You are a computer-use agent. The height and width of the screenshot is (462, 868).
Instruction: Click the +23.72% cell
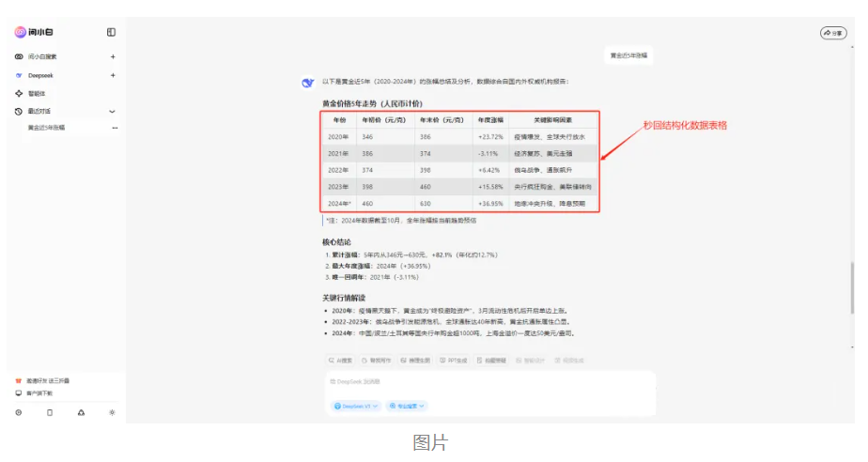point(490,137)
